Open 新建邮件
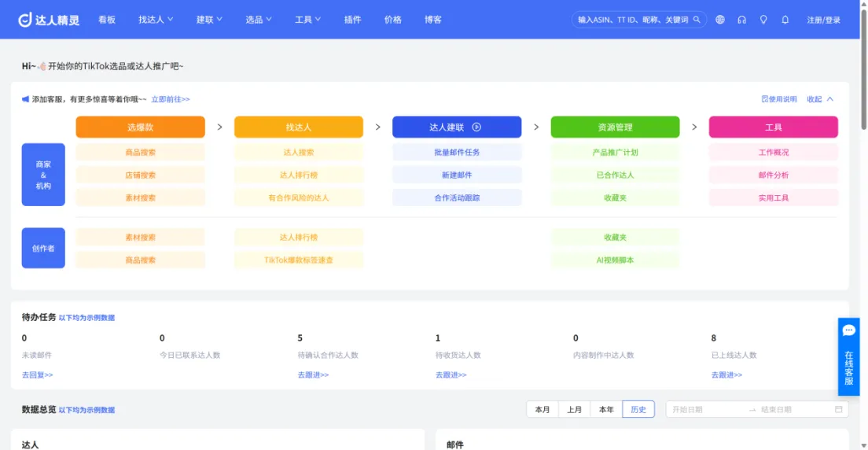 (x=457, y=175)
